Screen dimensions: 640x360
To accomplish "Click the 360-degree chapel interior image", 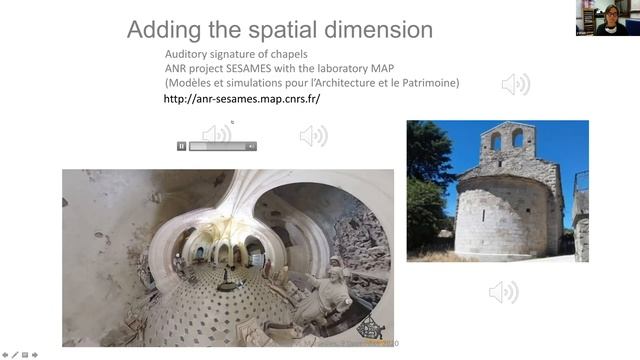I will 228,258.
